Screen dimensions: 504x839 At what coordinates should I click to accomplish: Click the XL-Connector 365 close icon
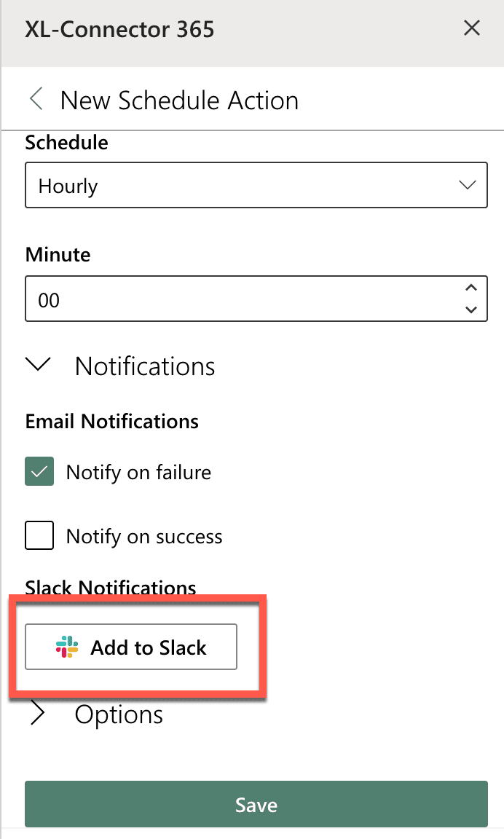coord(472,28)
